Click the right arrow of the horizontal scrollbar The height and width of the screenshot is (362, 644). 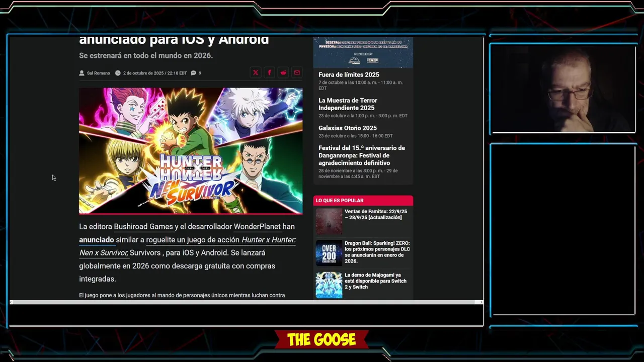(x=481, y=302)
